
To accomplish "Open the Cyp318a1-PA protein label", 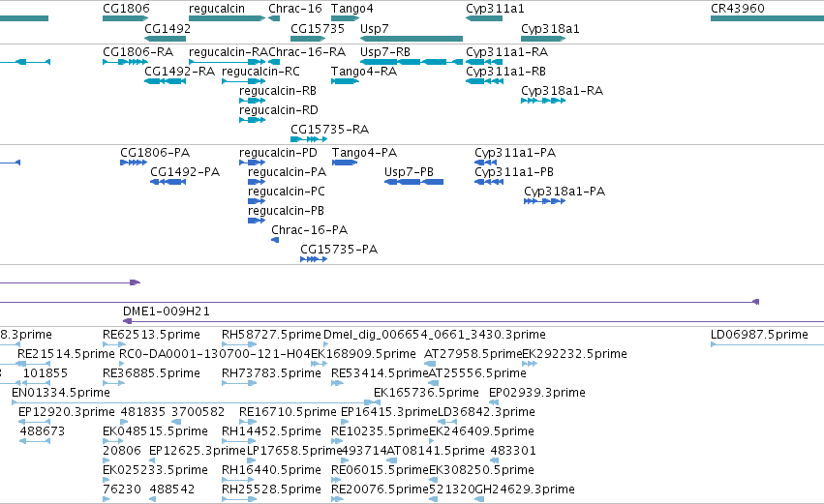I will (x=565, y=192).
